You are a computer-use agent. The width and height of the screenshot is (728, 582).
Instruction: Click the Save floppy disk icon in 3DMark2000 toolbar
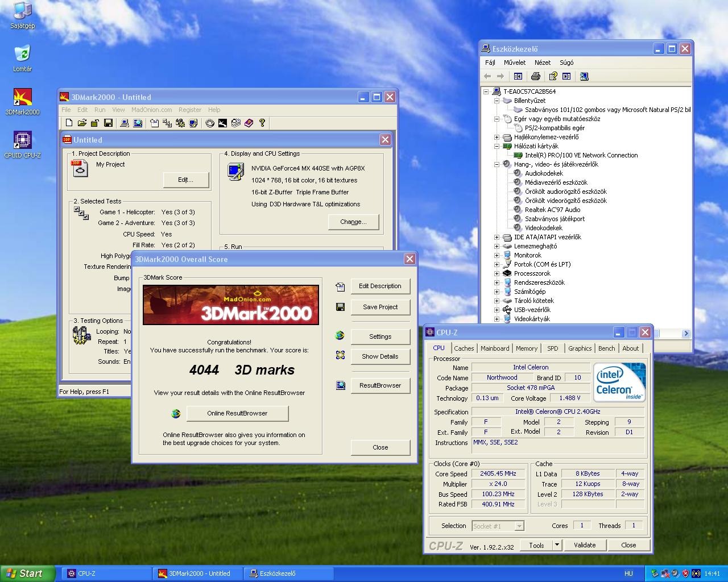[x=108, y=123]
